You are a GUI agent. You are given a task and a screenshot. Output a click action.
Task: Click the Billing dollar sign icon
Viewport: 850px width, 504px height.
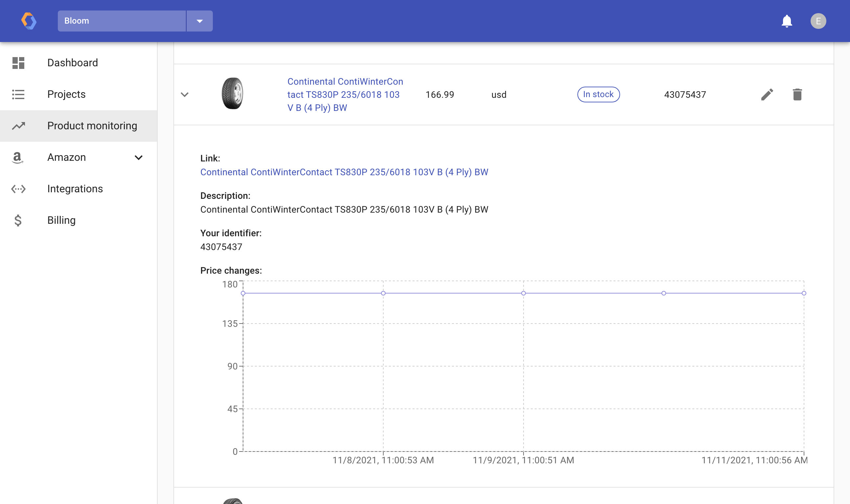18,220
